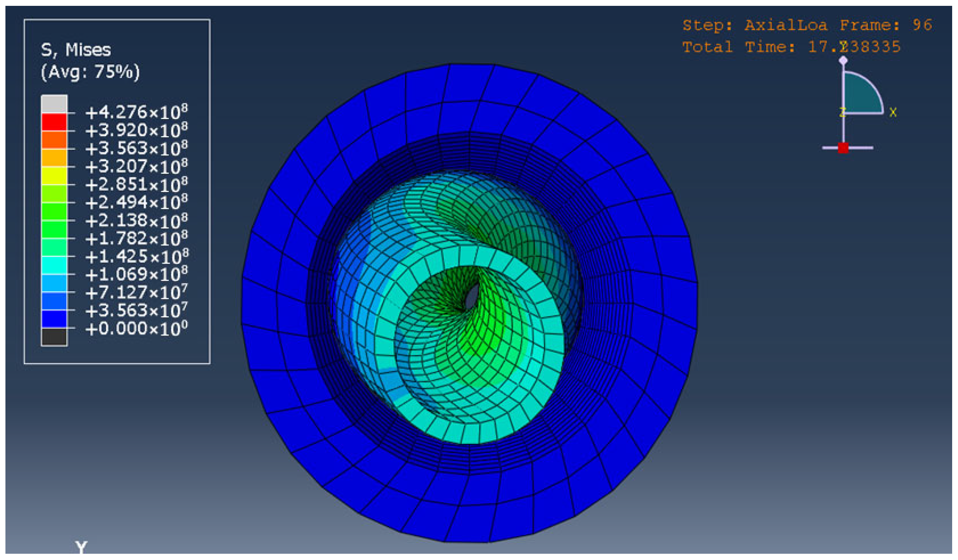This screenshot has height=560, width=958.
Task: Select the yellow legend color band
Action: coord(54,176)
